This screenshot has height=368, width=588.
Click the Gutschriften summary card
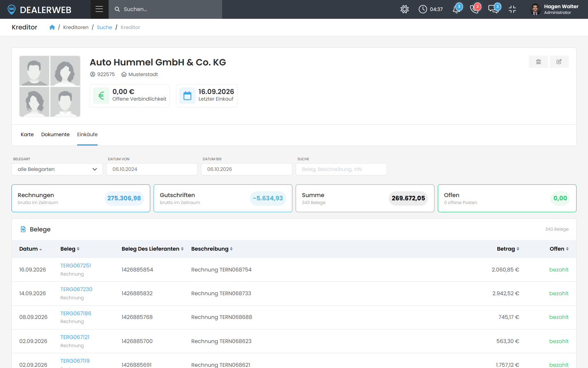(223, 198)
